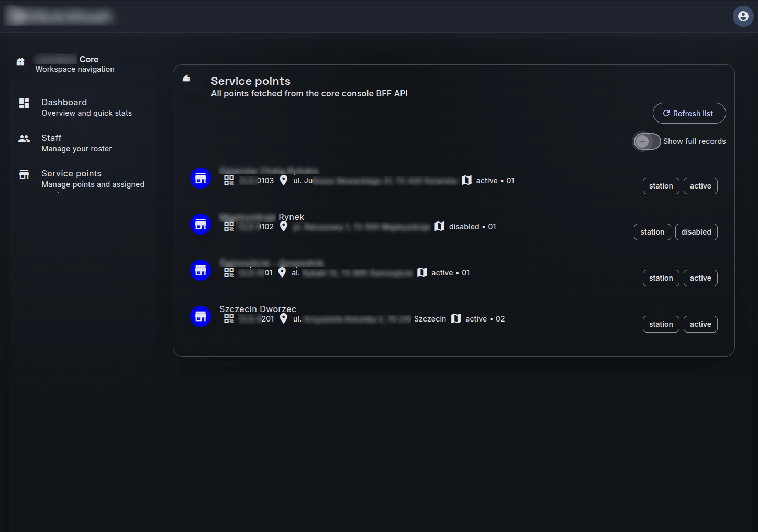Click the map icon beside 'active • 02'
The width and height of the screenshot is (758, 532).
pos(456,318)
